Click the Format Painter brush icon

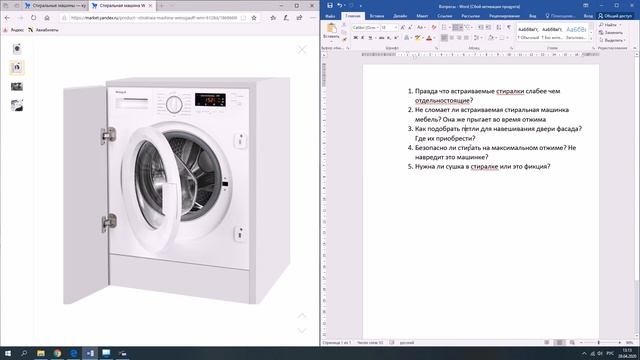point(344,39)
